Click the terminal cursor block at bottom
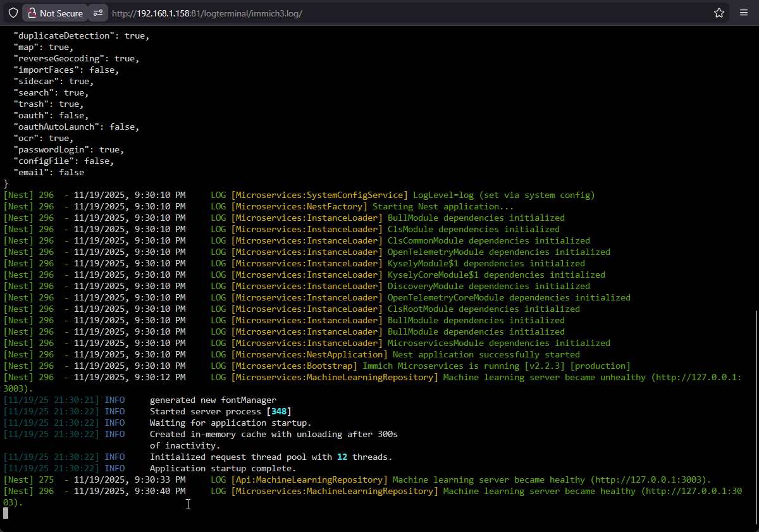The width and height of the screenshot is (759, 532). click(x=6, y=513)
